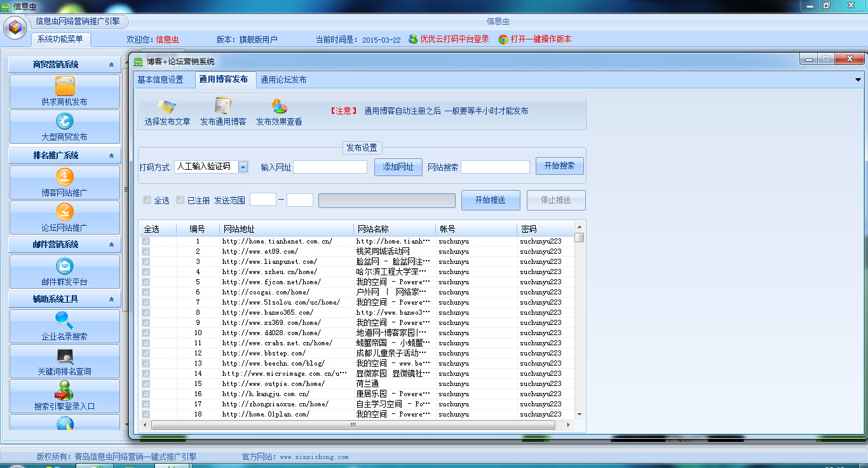Check the 已注册 filter checkbox
The width and height of the screenshot is (868, 468).
(179, 200)
